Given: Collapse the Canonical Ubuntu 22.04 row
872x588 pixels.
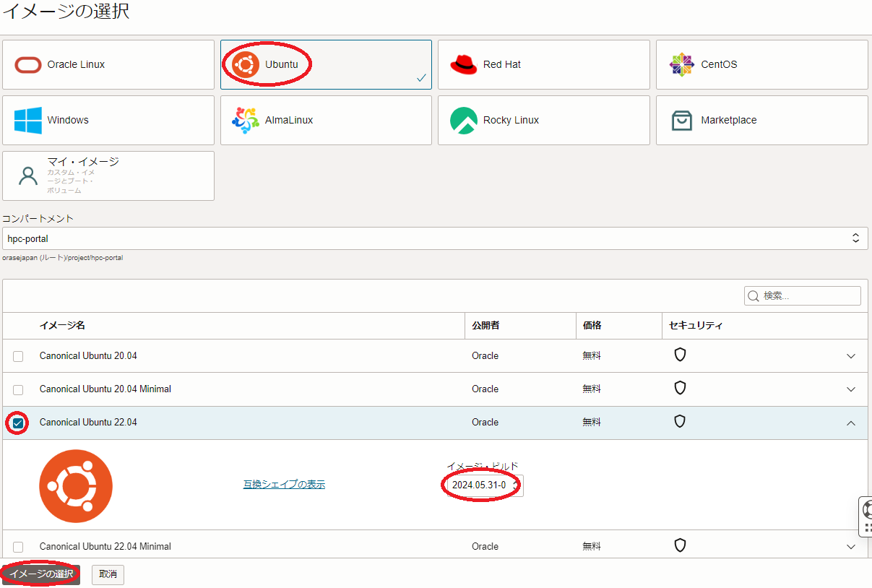Looking at the screenshot, I should 851,423.
